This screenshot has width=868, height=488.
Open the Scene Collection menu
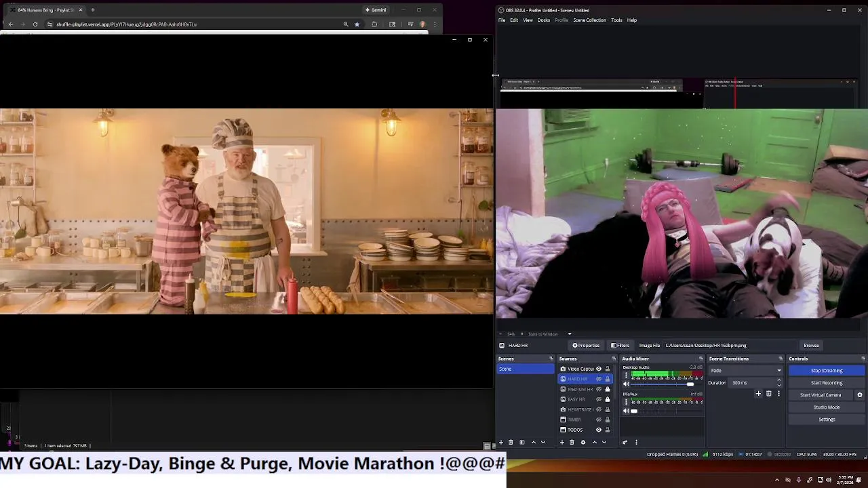589,20
